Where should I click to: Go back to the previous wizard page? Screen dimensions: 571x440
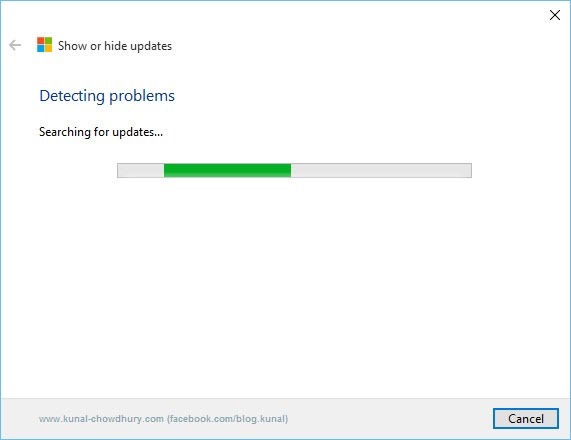(x=15, y=45)
